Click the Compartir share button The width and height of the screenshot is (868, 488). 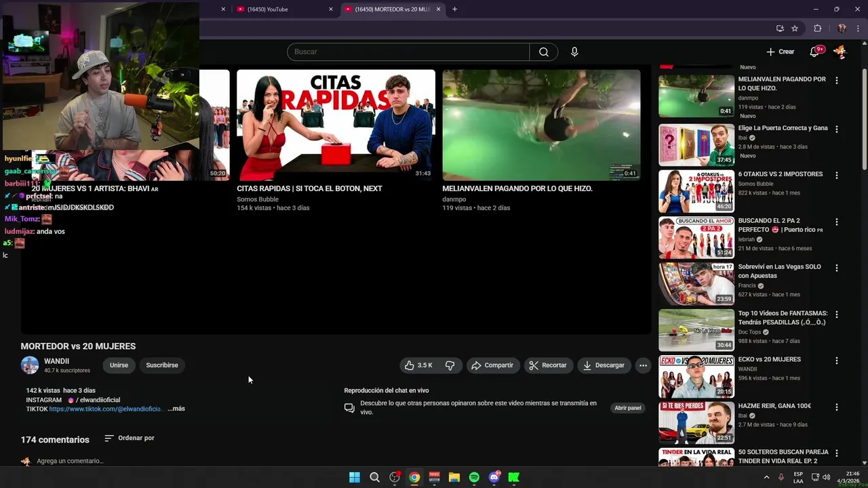[492, 365]
